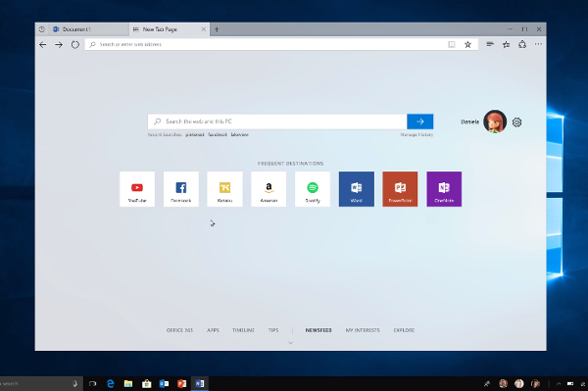Click the Search the web and this PC box
This screenshot has width=588, height=391.
click(x=277, y=122)
